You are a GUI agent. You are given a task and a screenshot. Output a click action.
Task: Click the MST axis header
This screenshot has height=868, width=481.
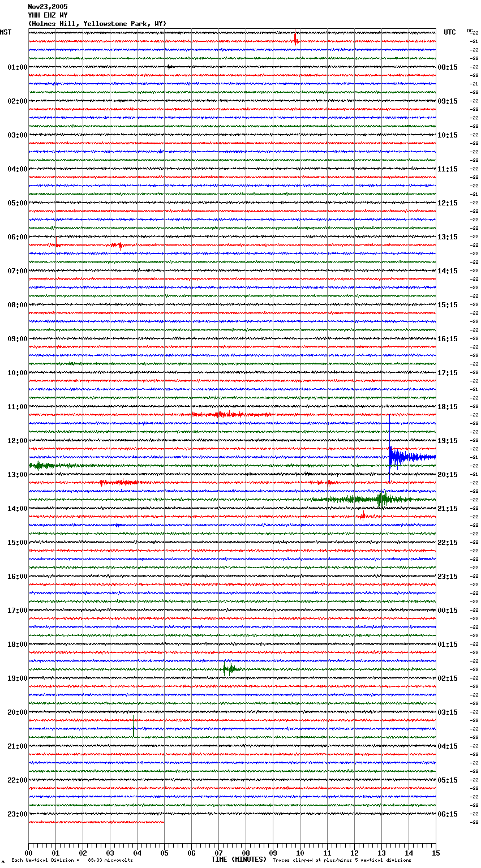coord(6,32)
